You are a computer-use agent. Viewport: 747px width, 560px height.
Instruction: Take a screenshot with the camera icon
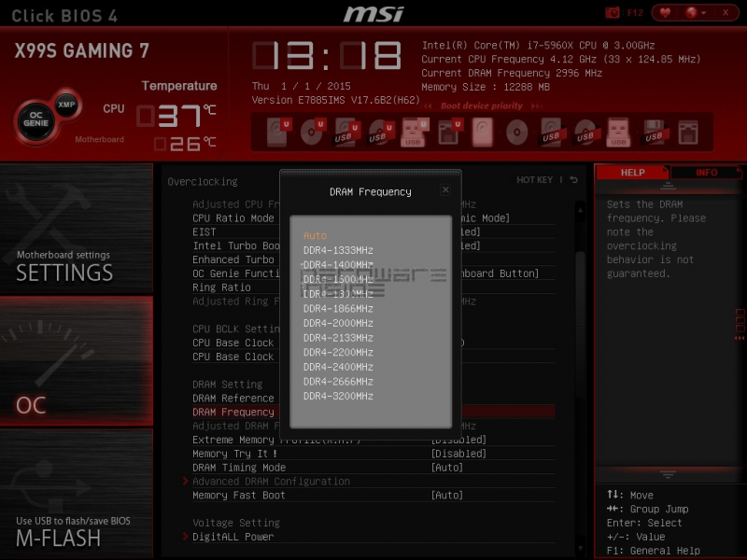point(613,13)
